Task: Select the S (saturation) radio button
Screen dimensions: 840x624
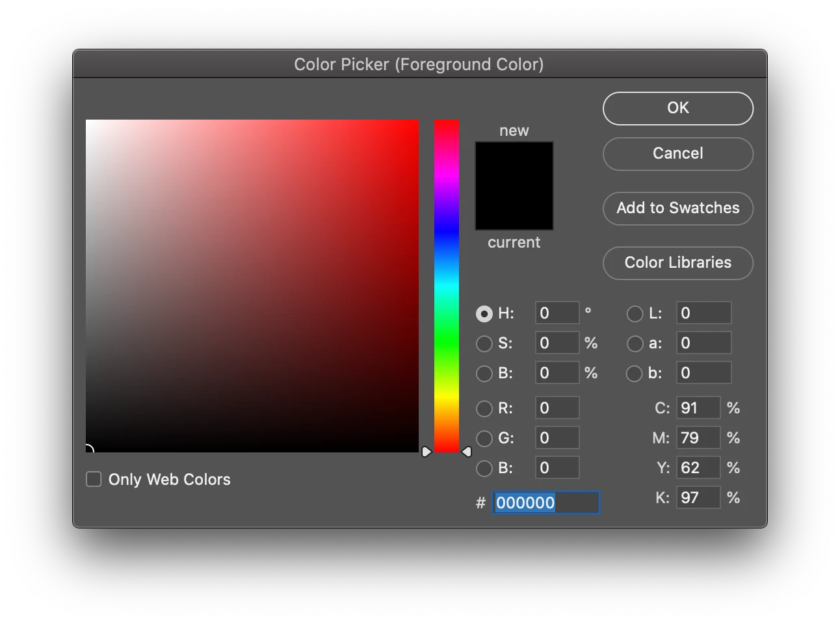Action: (x=484, y=343)
